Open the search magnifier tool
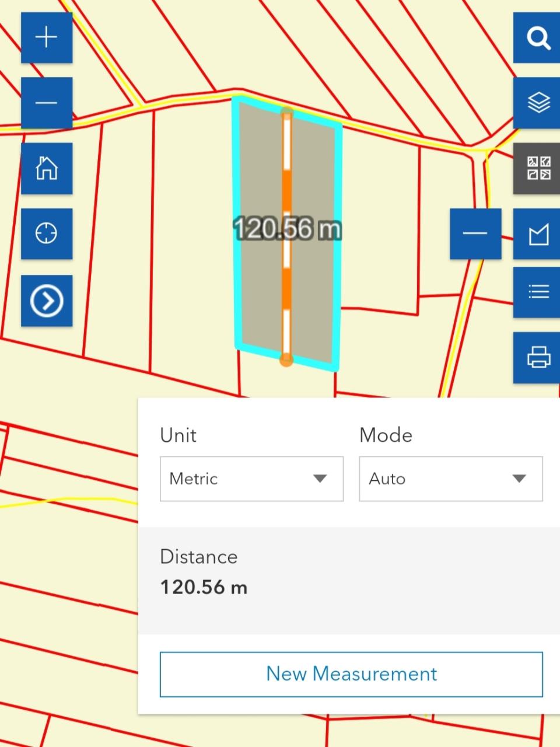 point(538,37)
